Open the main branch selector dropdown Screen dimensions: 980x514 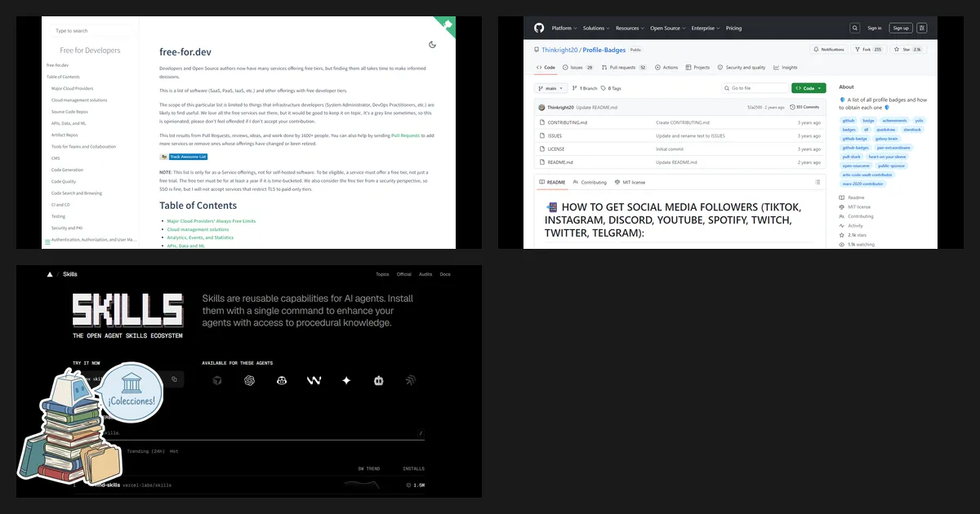coord(550,88)
